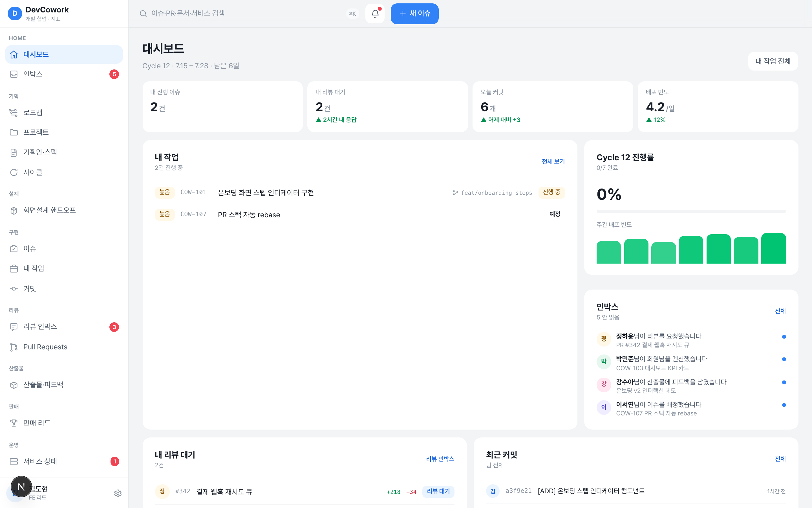This screenshot has width=812, height=508.
Task: Click the dashboard home icon
Action: click(14, 54)
